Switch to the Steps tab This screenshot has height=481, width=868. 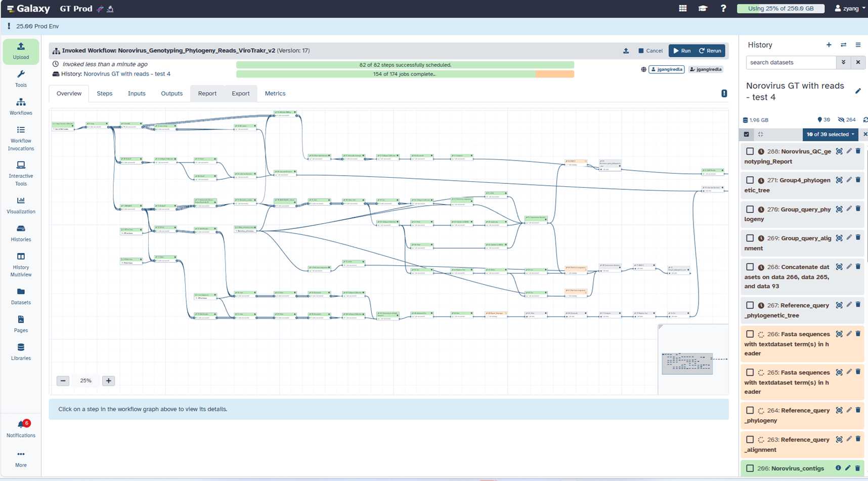(104, 94)
